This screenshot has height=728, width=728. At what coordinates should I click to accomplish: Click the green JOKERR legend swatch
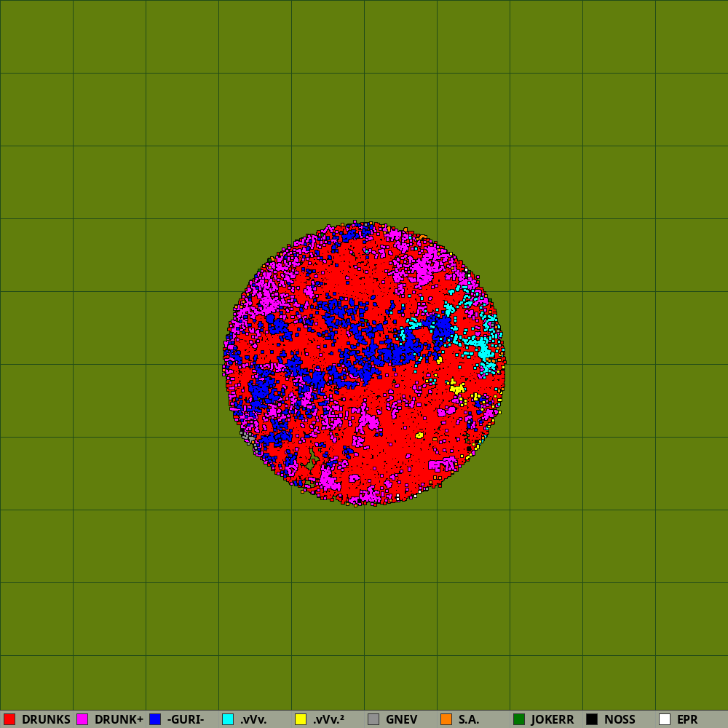(519, 719)
